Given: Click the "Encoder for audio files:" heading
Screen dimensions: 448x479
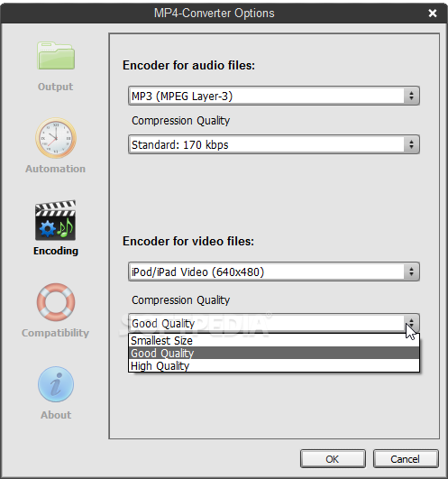Looking at the screenshot, I should pos(188,65).
